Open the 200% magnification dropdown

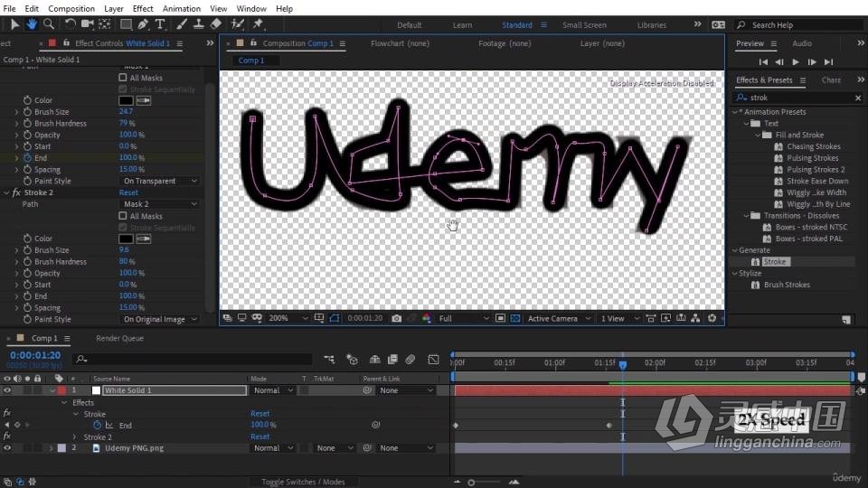[x=288, y=319]
